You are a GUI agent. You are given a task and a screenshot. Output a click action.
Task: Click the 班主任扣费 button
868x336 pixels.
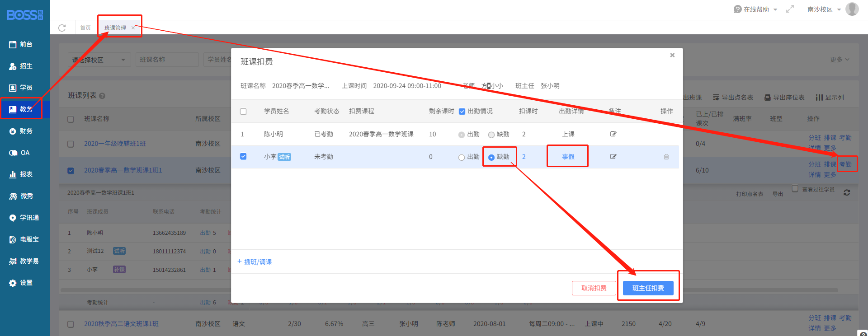(648, 288)
